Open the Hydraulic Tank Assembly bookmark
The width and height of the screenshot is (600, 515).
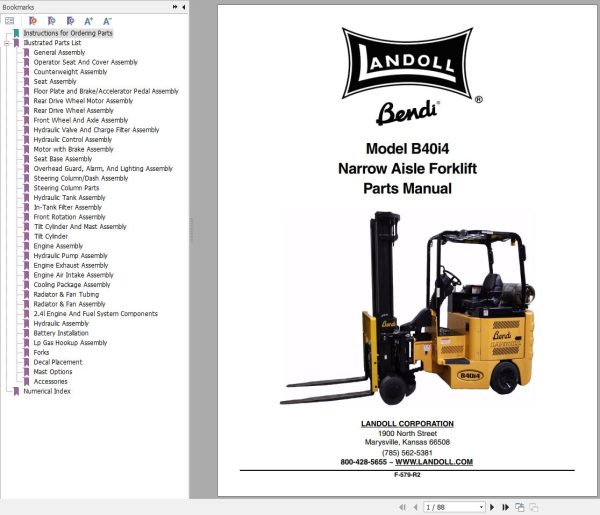point(69,197)
